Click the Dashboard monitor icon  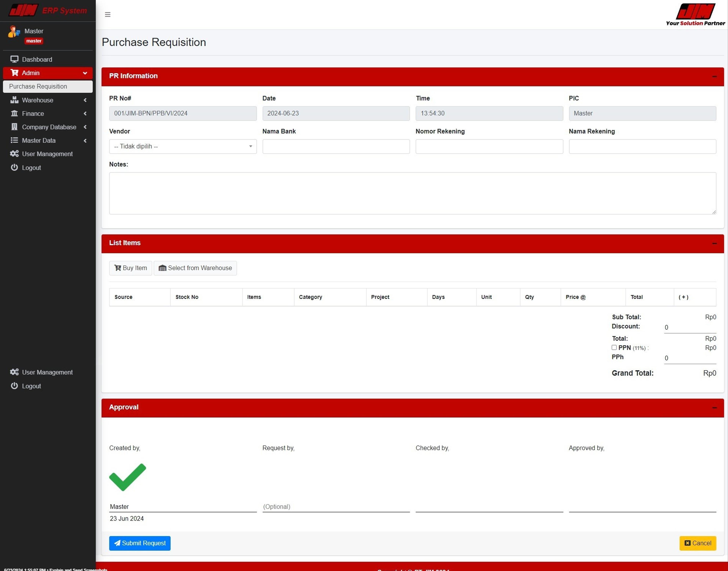tap(14, 59)
